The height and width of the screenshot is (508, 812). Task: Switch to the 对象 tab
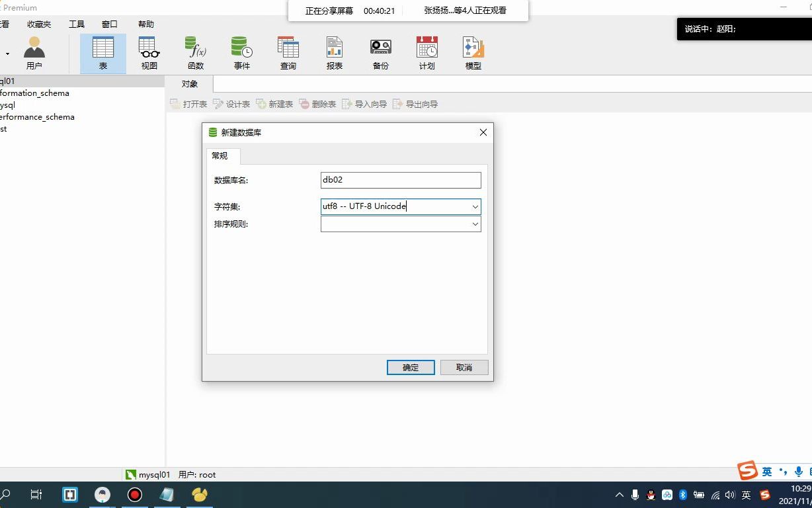tap(190, 84)
